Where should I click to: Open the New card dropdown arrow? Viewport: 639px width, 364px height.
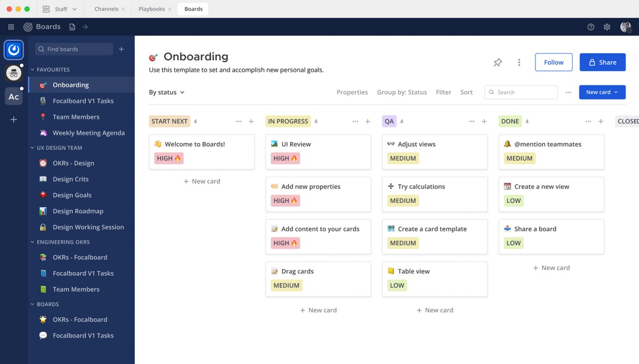[616, 92]
